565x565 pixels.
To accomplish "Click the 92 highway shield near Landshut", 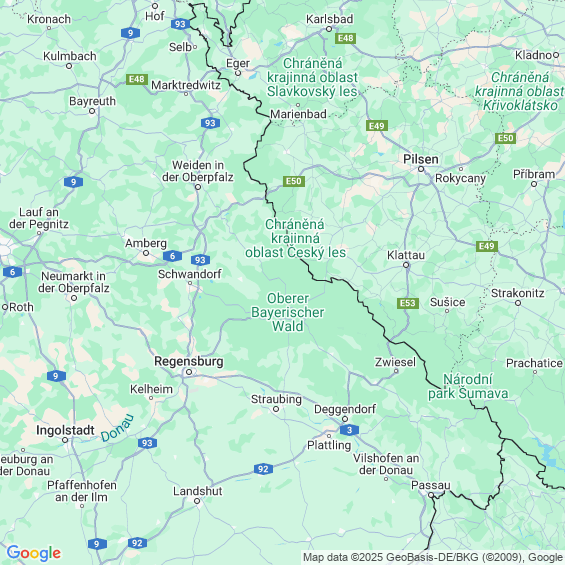I will [263, 469].
